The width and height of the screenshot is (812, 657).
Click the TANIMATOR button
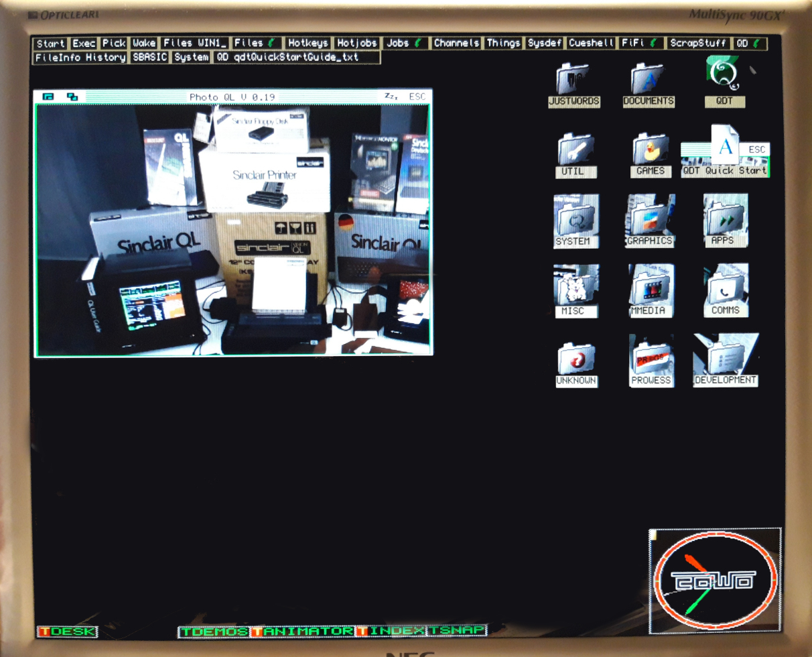point(303,632)
